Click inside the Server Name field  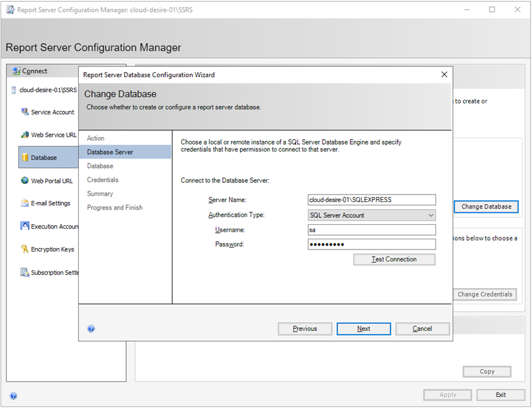tap(371, 200)
